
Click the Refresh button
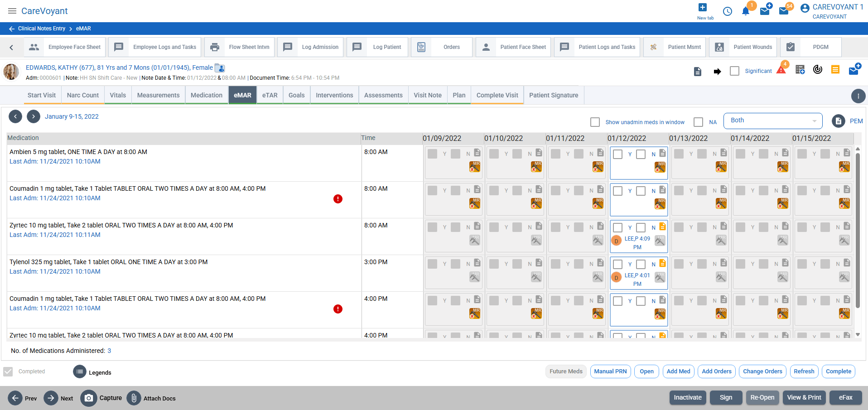804,371
